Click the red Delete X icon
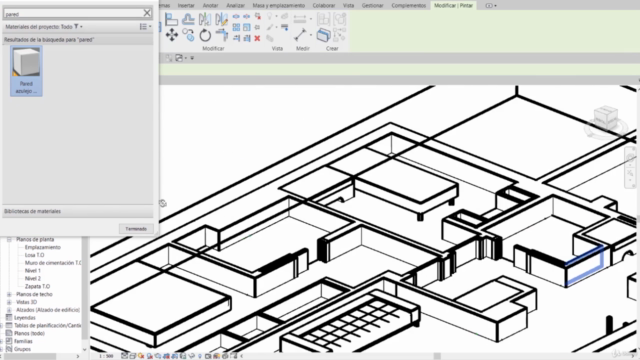This screenshot has width=640, height=360. (257, 38)
